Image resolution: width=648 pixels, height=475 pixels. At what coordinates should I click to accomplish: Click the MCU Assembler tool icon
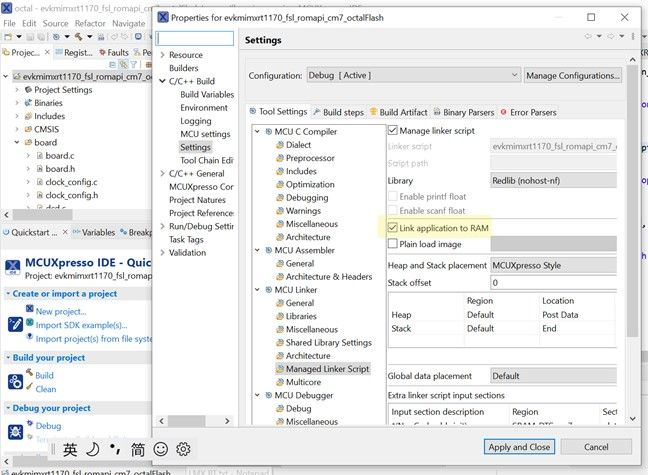point(269,250)
